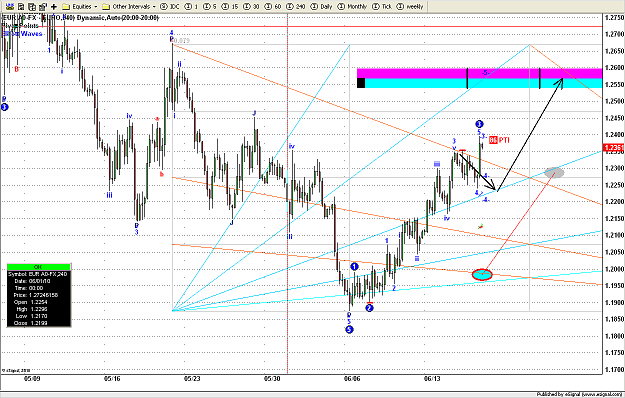Click the 1.2750 price axis label

coord(614,18)
